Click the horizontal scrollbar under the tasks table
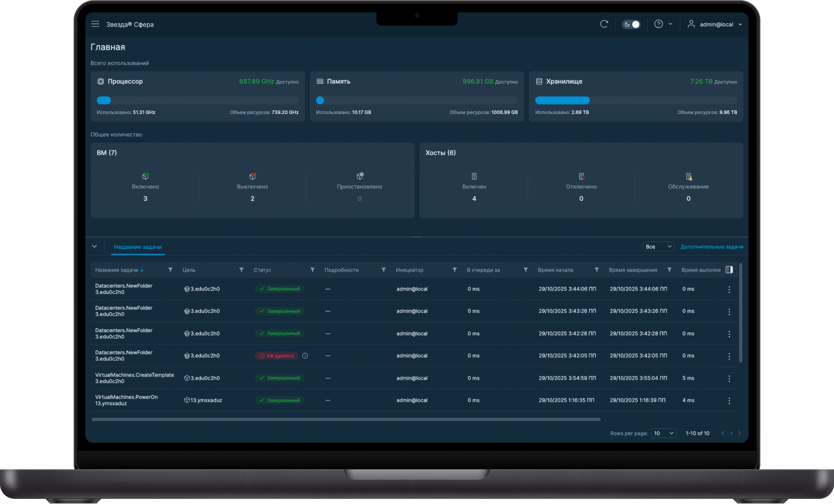The height and width of the screenshot is (504, 834). pyautogui.click(x=346, y=419)
